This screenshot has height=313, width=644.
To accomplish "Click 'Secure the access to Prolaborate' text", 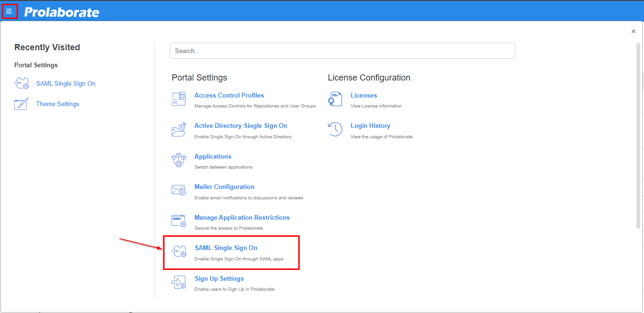I will click(229, 228).
